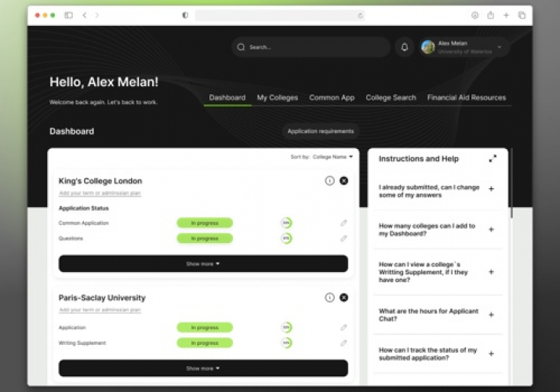Expand Writing Supplement help question
The height and width of the screenshot is (392, 560).
[x=491, y=272]
